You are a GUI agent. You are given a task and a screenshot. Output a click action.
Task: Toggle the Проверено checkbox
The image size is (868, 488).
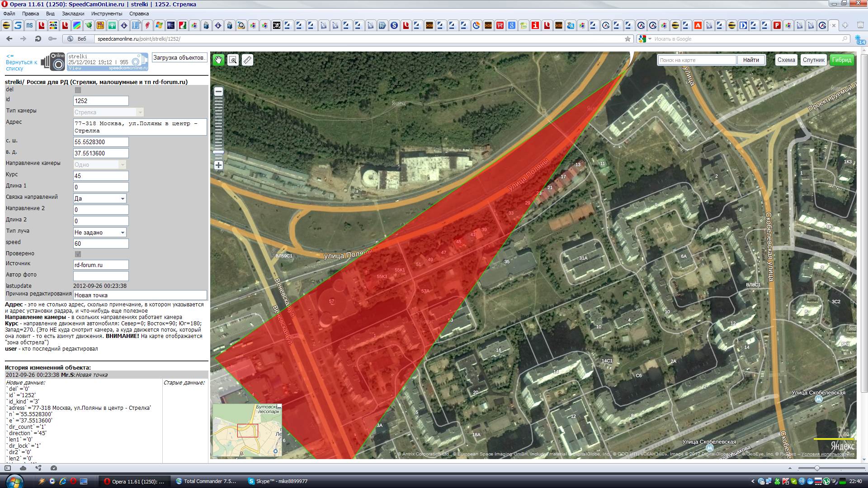(78, 254)
